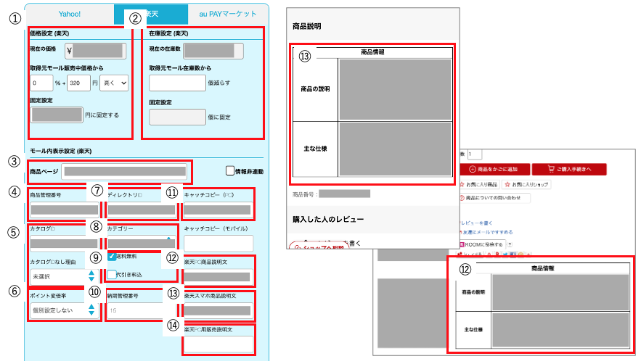Select the 楽天 tab

tap(151, 14)
